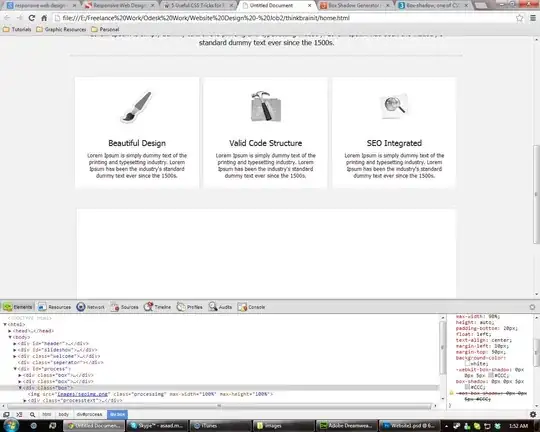Open the Console panel
This screenshot has width=540, height=432.
tap(251, 307)
